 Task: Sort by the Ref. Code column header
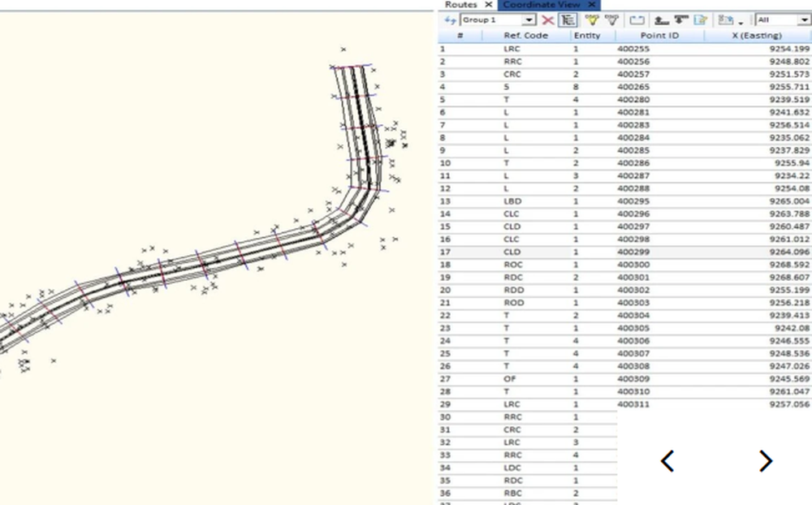525,36
